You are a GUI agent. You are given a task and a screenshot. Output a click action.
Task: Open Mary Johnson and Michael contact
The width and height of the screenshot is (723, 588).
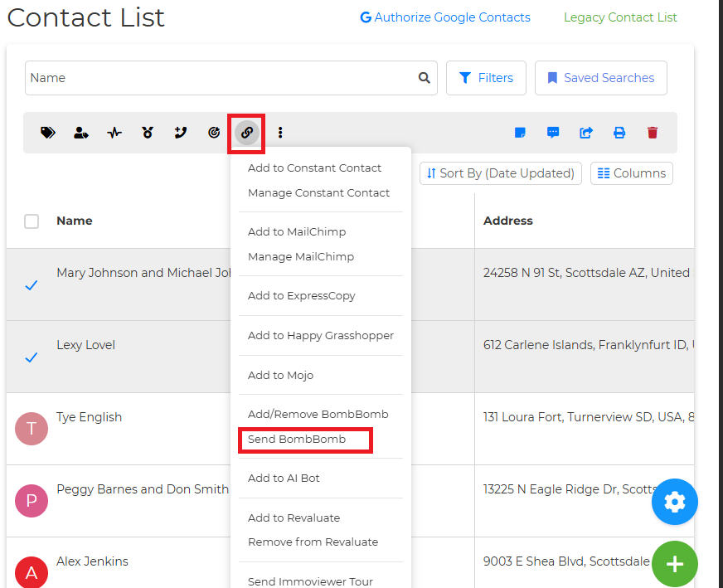143,273
